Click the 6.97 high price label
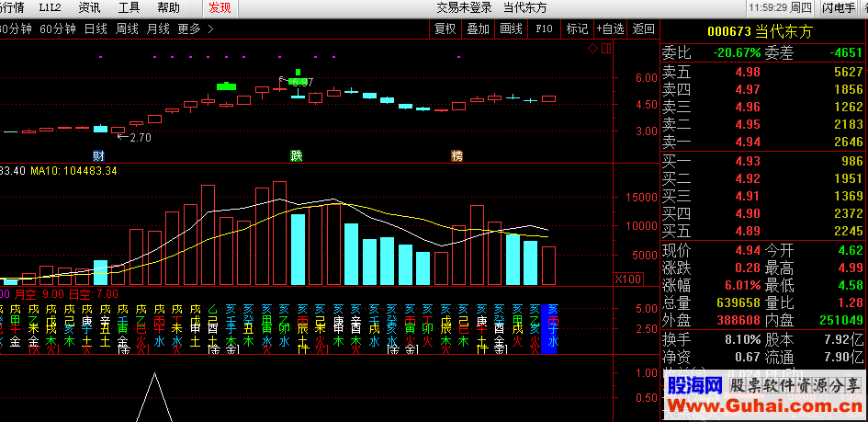This screenshot has width=868, height=422. click(x=301, y=82)
